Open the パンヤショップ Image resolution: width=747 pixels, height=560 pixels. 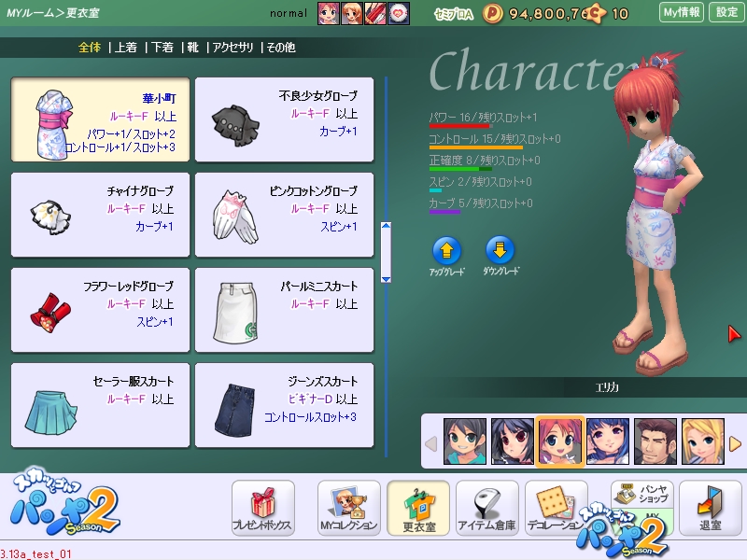642,495
